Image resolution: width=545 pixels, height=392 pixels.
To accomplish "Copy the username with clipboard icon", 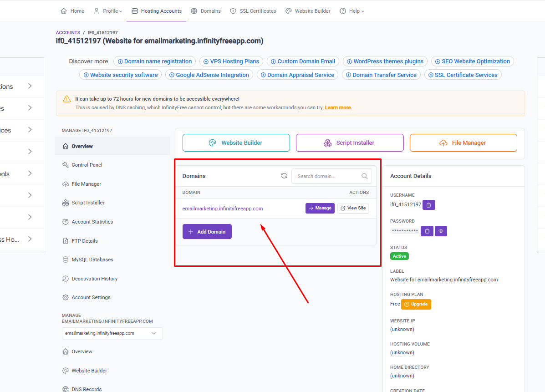I will click(429, 205).
